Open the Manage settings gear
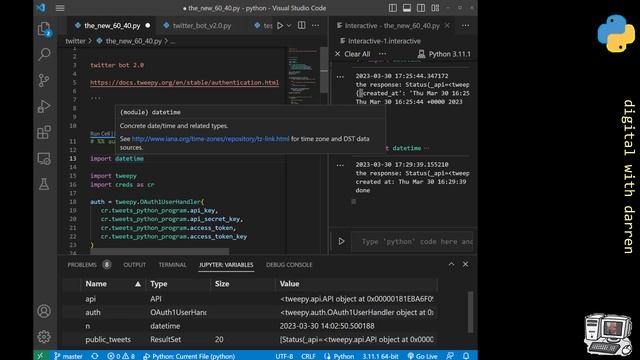The height and width of the screenshot is (360, 640). pos(44,337)
